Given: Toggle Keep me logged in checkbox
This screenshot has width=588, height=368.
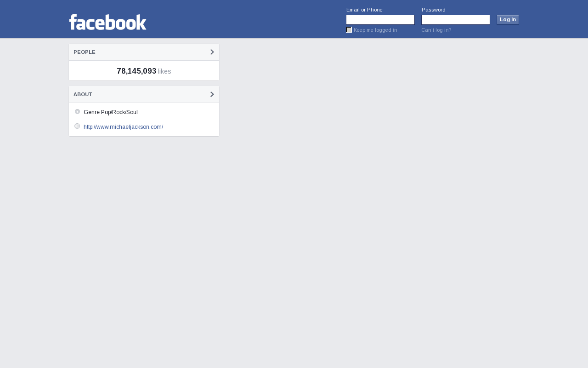Looking at the screenshot, I should (349, 30).
